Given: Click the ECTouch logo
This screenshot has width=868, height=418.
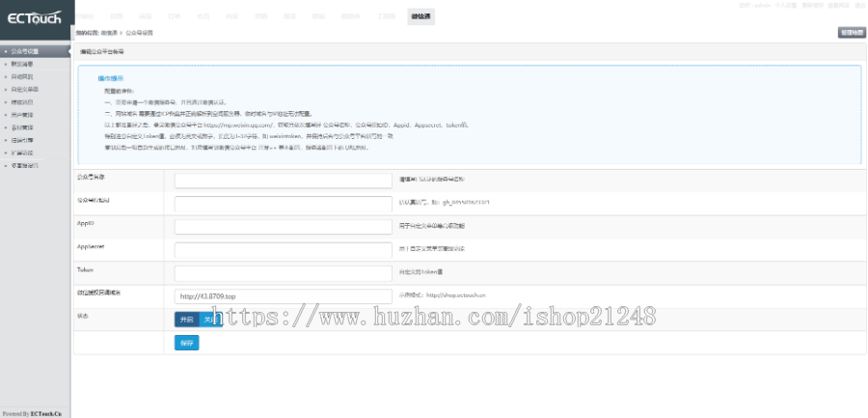Looking at the screenshot, I should [35, 19].
